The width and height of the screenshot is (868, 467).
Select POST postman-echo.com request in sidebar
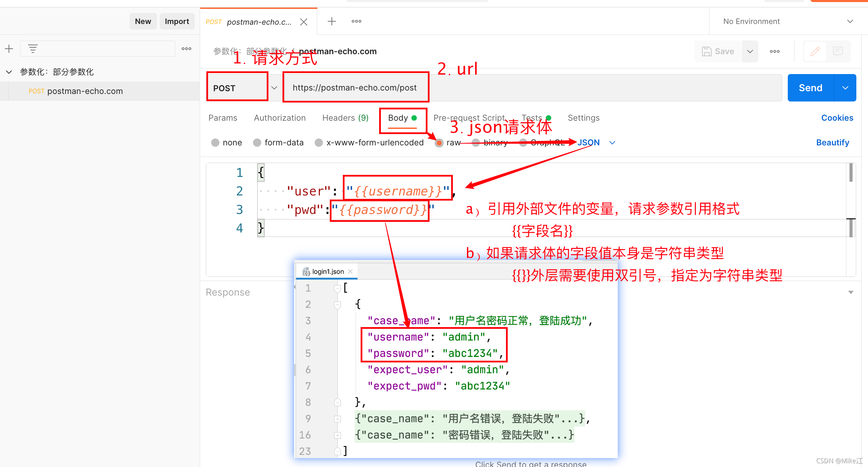100,91
